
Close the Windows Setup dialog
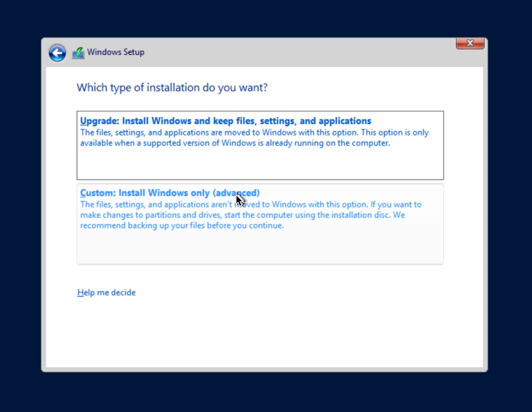[x=470, y=43]
